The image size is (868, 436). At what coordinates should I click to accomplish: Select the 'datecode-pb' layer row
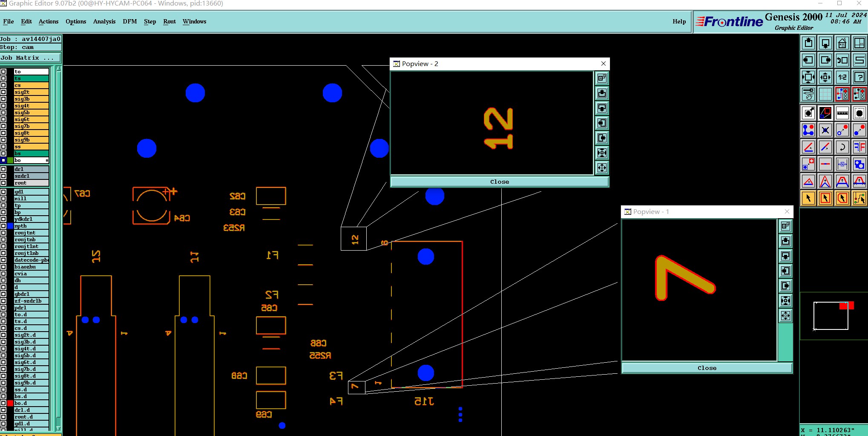[x=31, y=260]
